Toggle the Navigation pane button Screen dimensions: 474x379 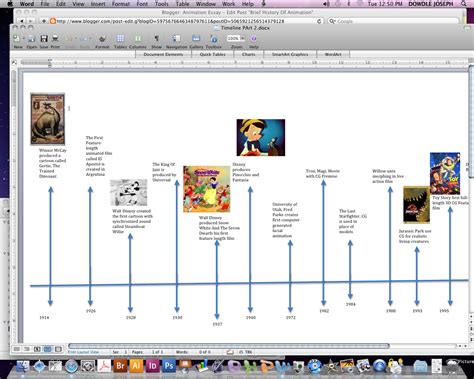coord(177,39)
